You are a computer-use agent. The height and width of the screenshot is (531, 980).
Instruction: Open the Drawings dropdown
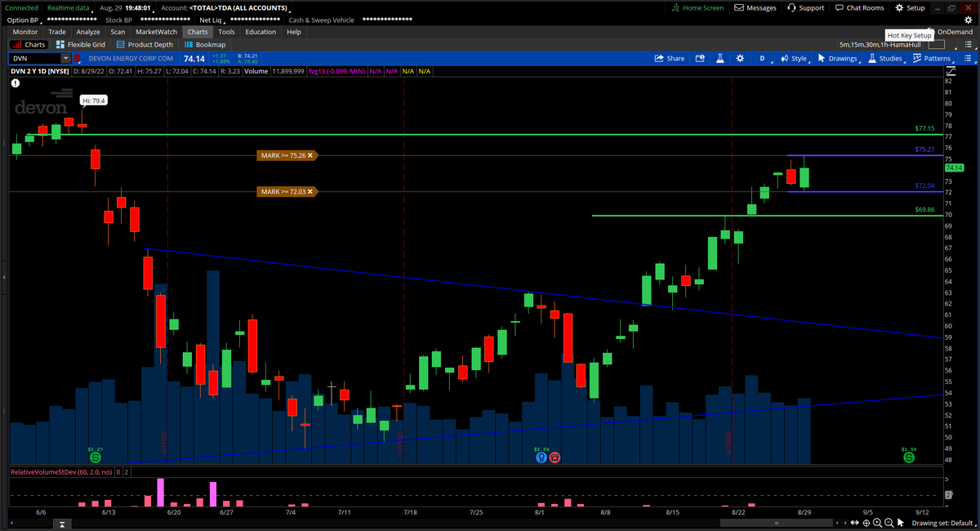839,58
